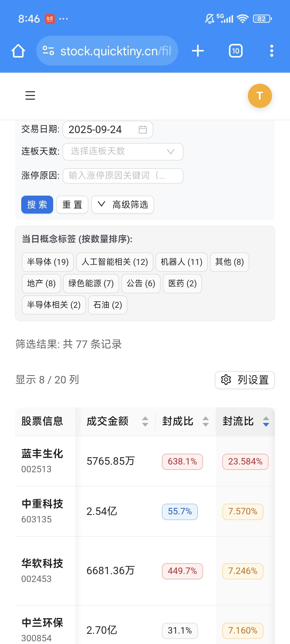Click the blue 搜索 button
The width and height of the screenshot is (290, 644).
[x=37, y=205]
